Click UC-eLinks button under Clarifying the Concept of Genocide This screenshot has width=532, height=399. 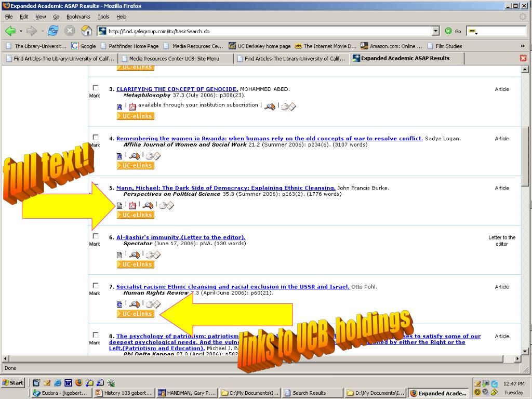[136, 116]
